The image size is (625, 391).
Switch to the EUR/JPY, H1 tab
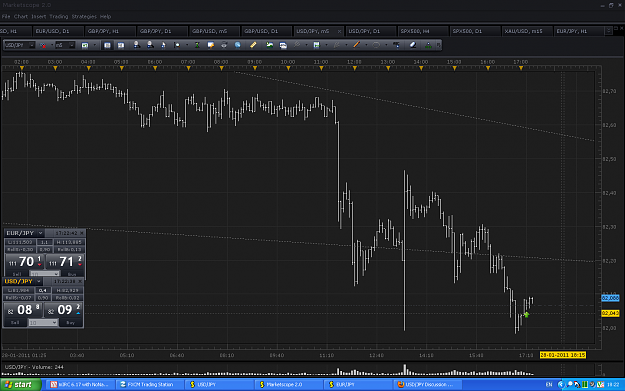579,31
